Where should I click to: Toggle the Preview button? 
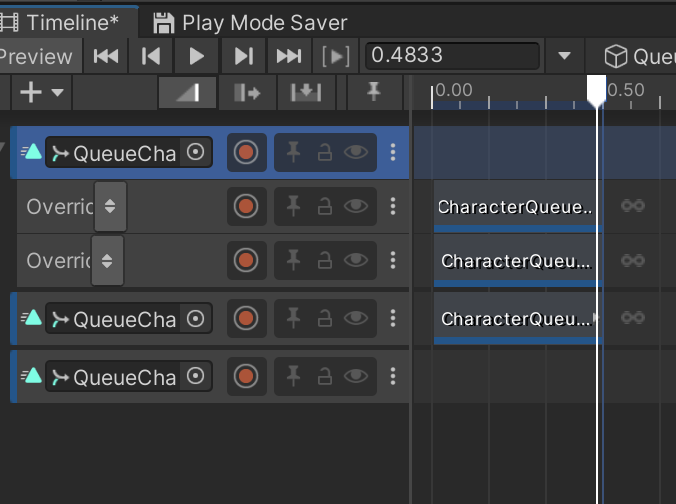pyautogui.click(x=36, y=56)
